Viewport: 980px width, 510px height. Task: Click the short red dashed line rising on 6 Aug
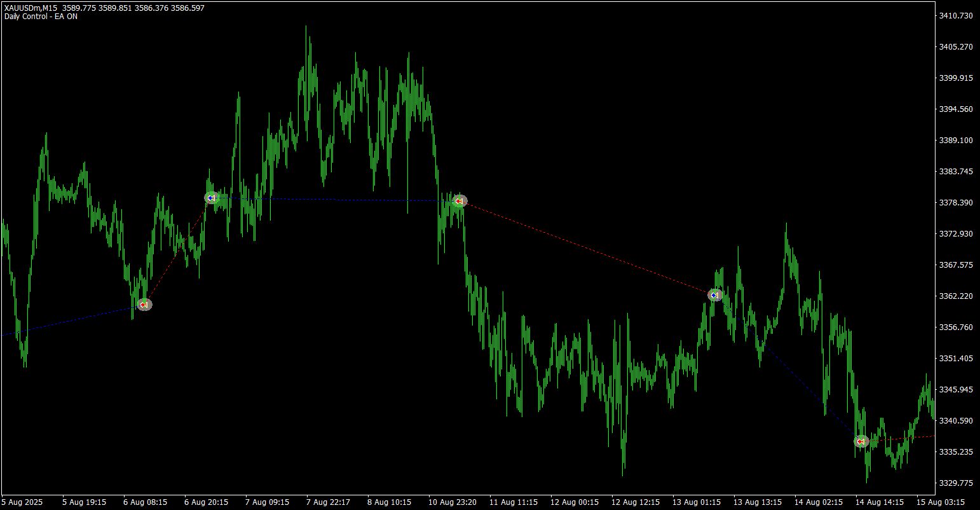178,251
